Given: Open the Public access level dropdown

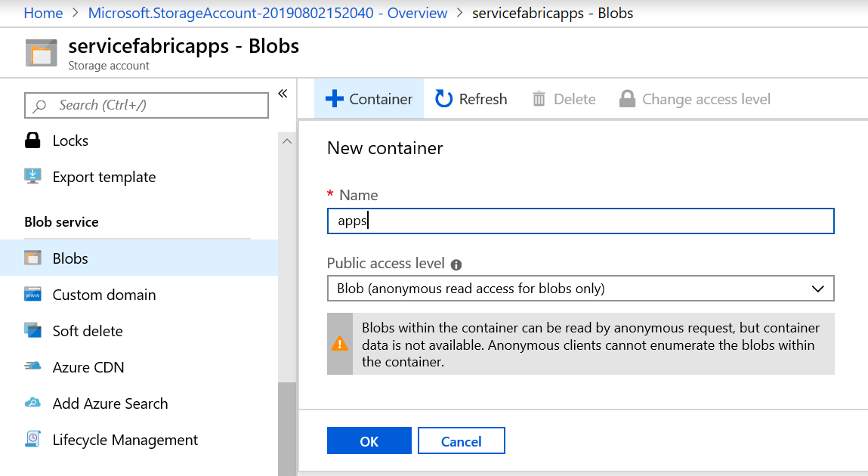Looking at the screenshot, I should click(580, 289).
